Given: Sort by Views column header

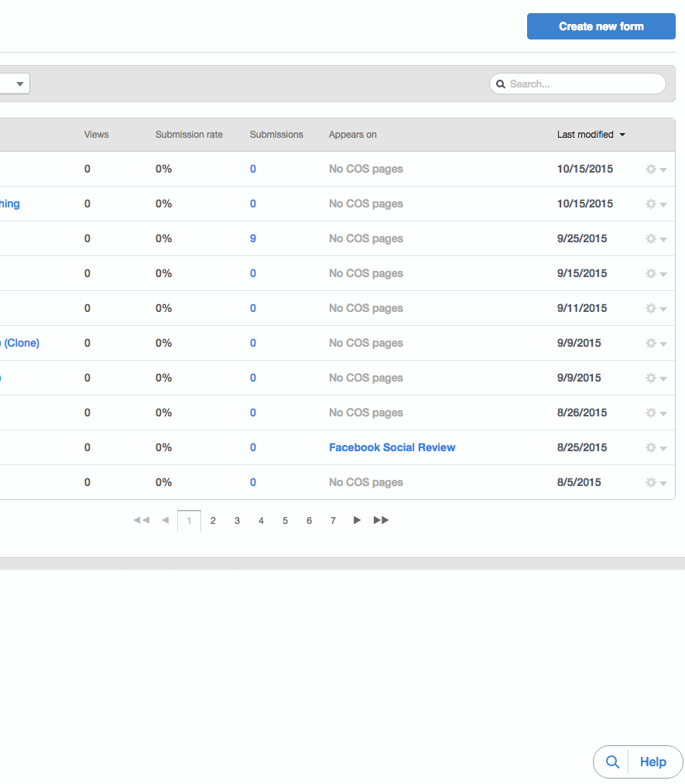Looking at the screenshot, I should pyautogui.click(x=97, y=135).
